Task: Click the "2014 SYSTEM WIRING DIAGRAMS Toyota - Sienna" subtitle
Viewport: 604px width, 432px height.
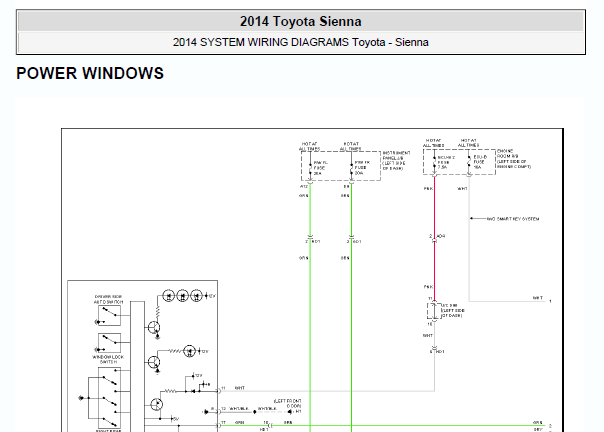Action: click(x=300, y=42)
